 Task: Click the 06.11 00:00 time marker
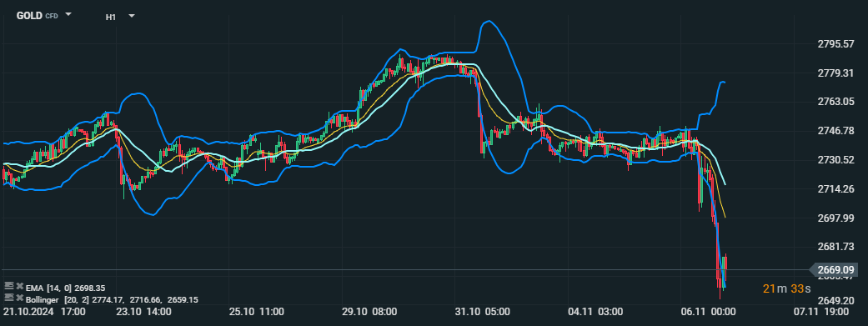point(708,312)
